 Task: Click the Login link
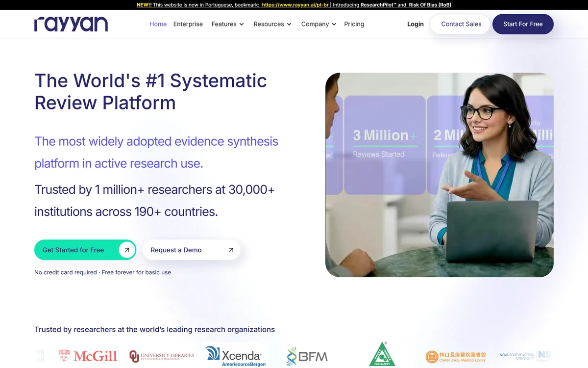(416, 24)
